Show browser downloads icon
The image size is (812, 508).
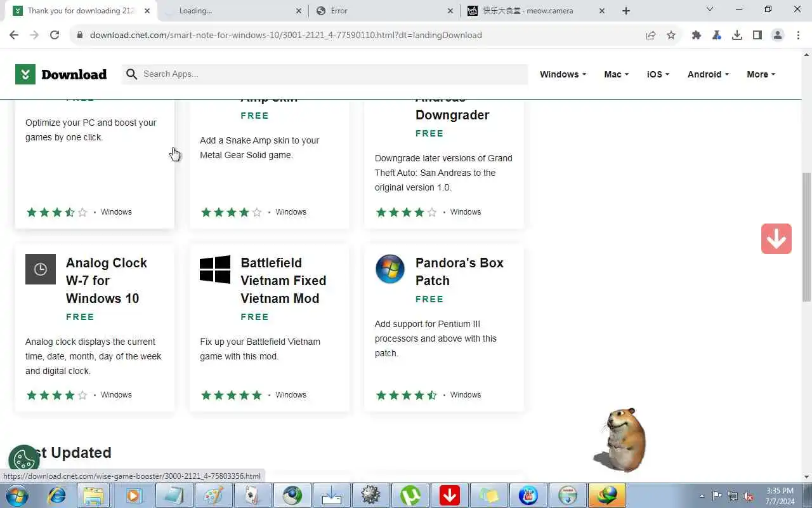737,35
